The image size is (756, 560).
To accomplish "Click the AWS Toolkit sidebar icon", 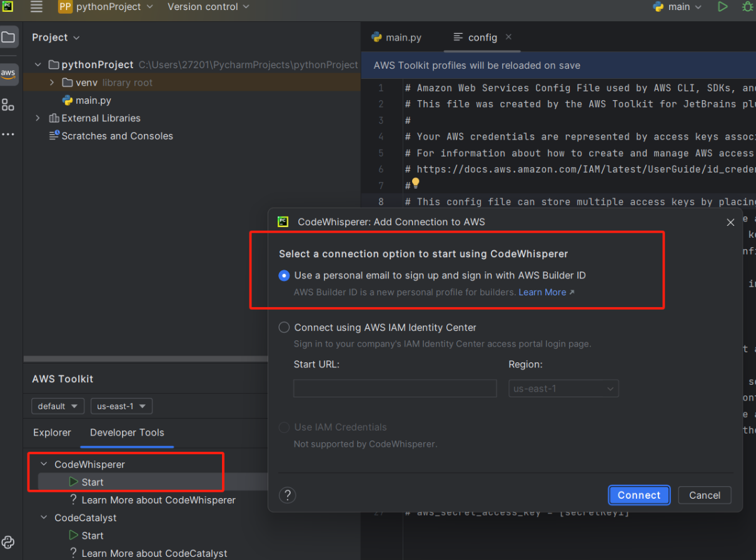I will (8, 73).
